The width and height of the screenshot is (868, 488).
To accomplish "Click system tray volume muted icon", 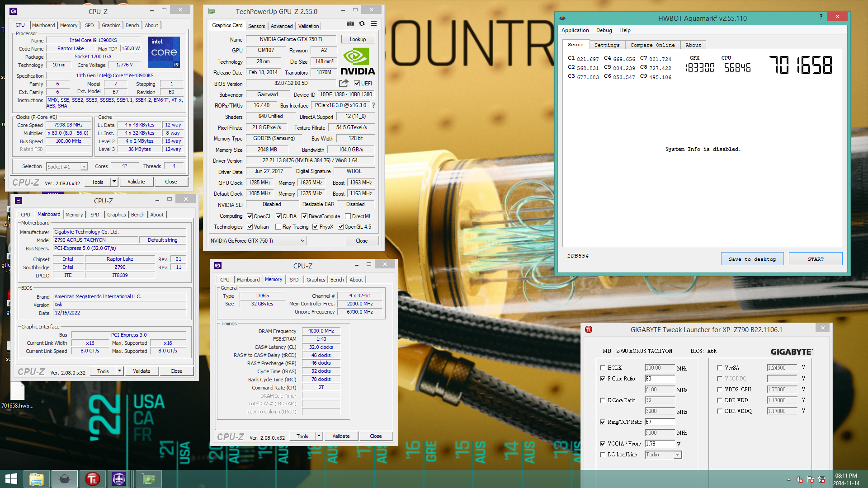I will tap(800, 479).
